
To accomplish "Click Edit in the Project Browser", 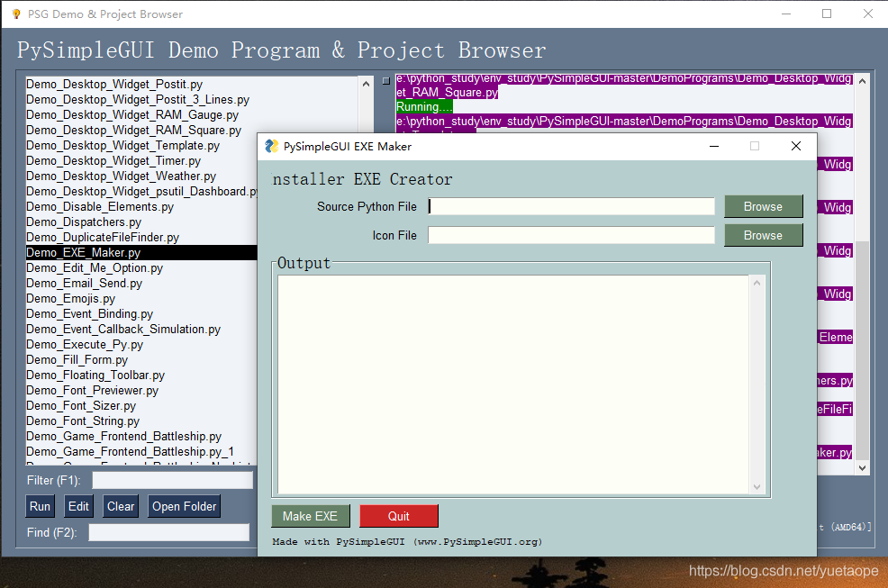I will [78, 506].
